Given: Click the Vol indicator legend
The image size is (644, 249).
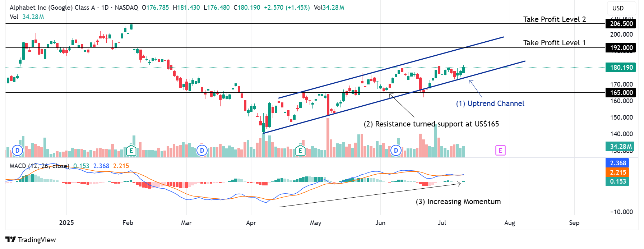Looking at the screenshot, I should pos(27,17).
